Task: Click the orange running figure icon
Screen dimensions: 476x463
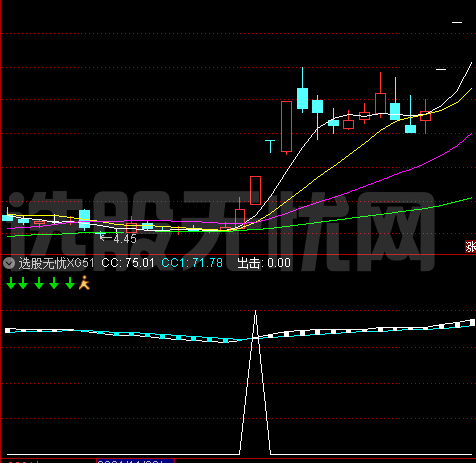Action: coord(84,283)
